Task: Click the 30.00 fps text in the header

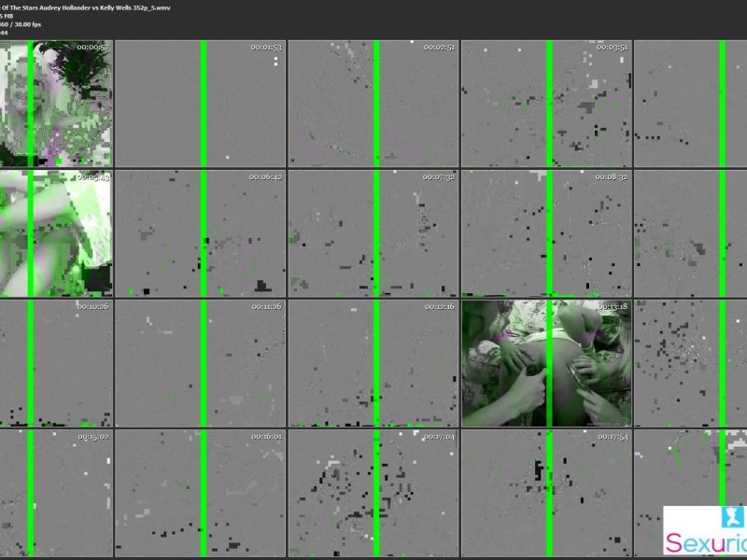Action: coord(27,25)
